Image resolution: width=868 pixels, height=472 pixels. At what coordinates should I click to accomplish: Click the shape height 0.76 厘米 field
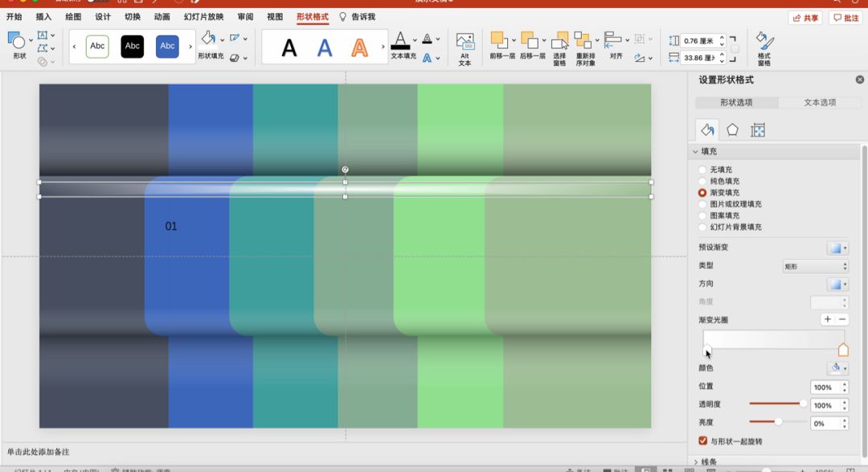coord(699,40)
